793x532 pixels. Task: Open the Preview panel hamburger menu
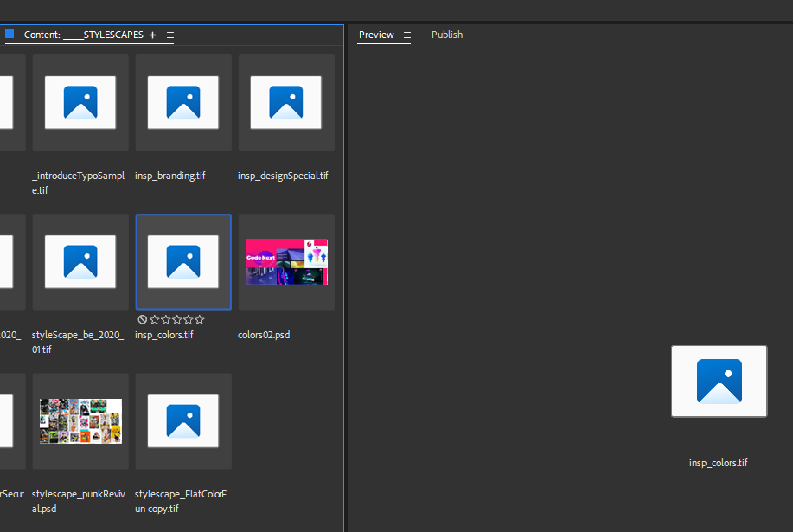coord(406,35)
